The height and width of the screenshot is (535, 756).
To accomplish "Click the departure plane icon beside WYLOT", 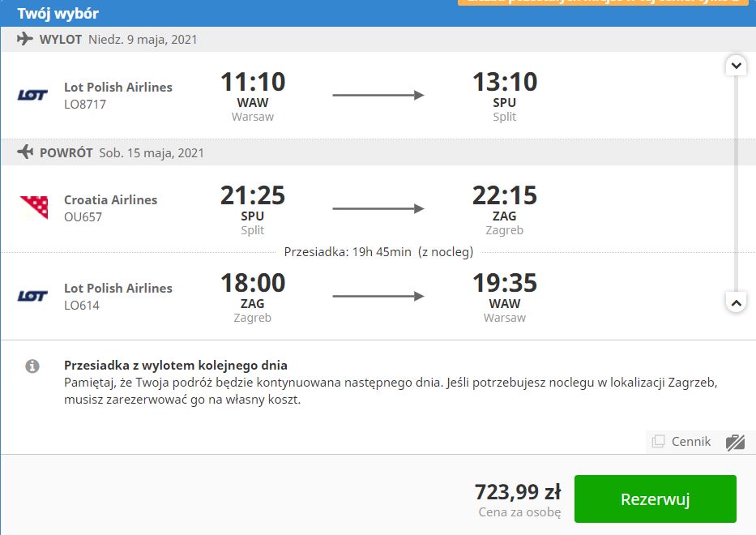I will tap(25, 39).
